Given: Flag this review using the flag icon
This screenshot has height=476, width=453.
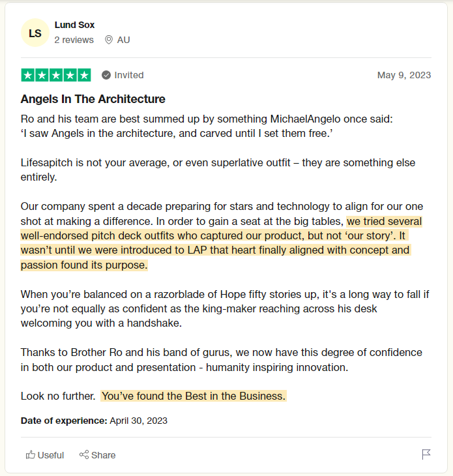Looking at the screenshot, I should point(426,454).
